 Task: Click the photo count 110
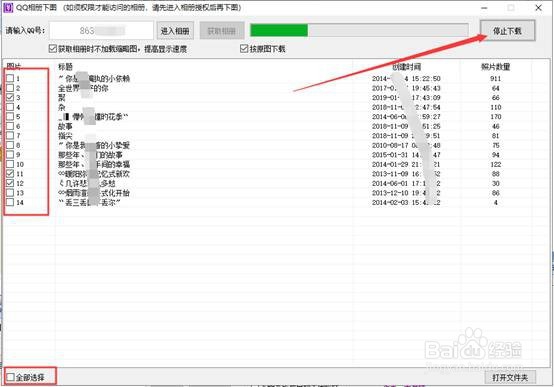coord(495,107)
